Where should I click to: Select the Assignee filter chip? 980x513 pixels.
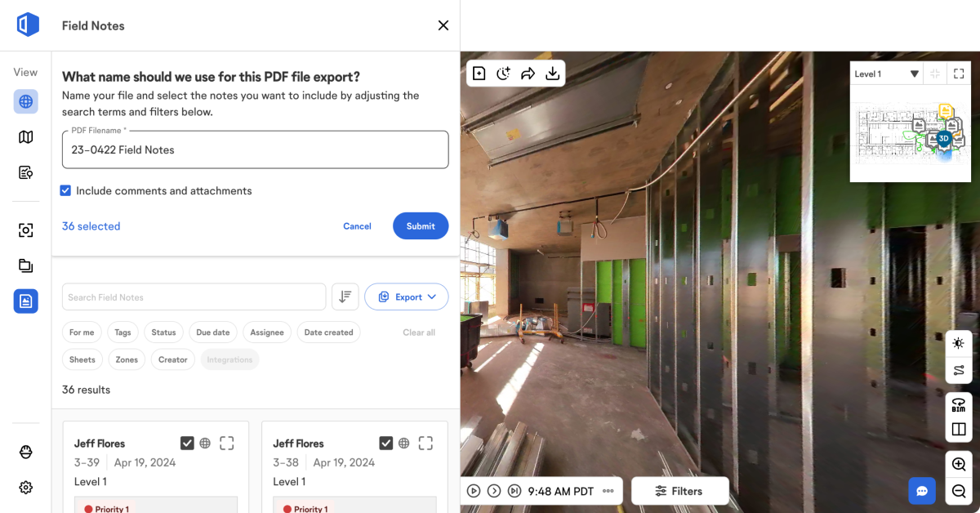267,332
